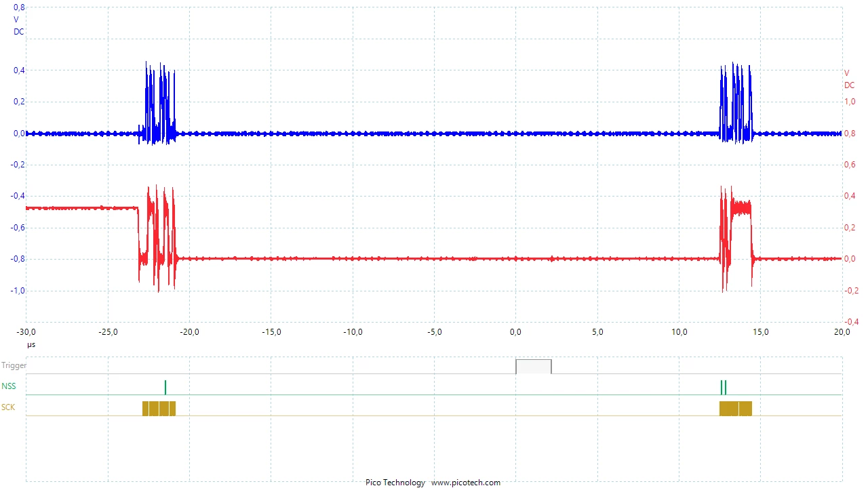Click the -30,0 time axis label
Viewport: 868px width, 488px height.
pyautogui.click(x=26, y=332)
